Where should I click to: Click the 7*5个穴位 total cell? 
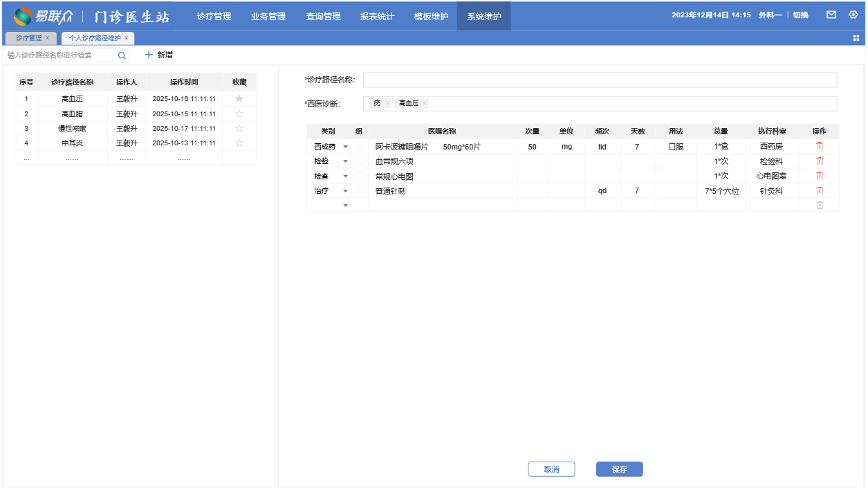coord(721,191)
